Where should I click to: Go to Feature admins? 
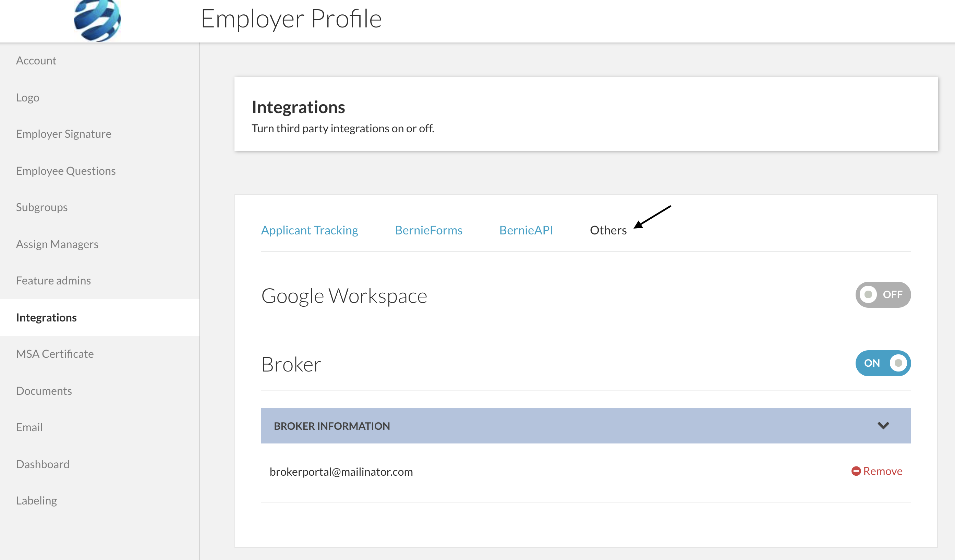(x=53, y=280)
